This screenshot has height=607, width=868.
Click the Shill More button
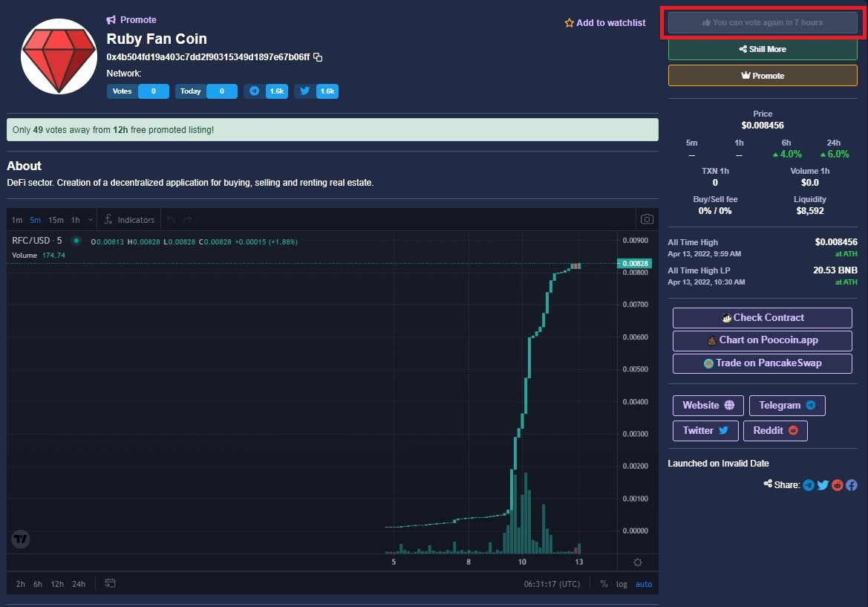(763, 49)
